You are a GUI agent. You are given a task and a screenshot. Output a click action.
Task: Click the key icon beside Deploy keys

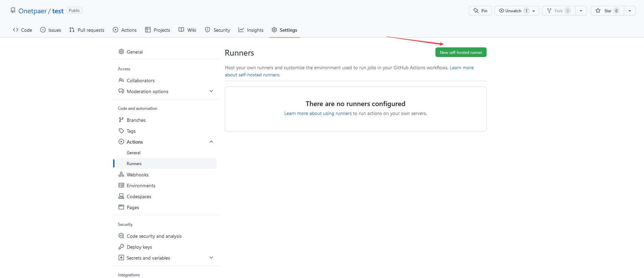click(121, 247)
